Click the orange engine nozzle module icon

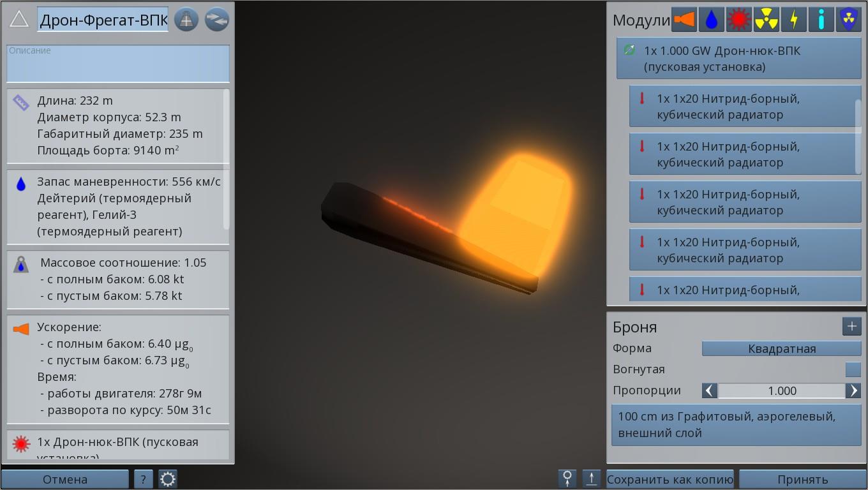pos(684,20)
